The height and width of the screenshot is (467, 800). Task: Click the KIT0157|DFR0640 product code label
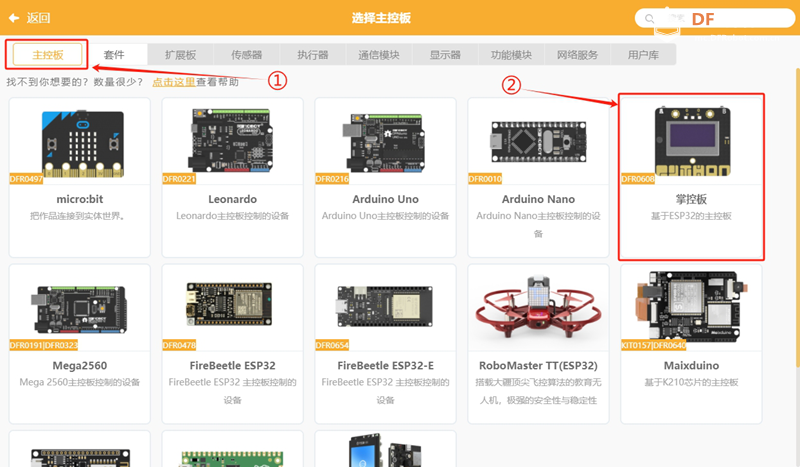pos(654,345)
